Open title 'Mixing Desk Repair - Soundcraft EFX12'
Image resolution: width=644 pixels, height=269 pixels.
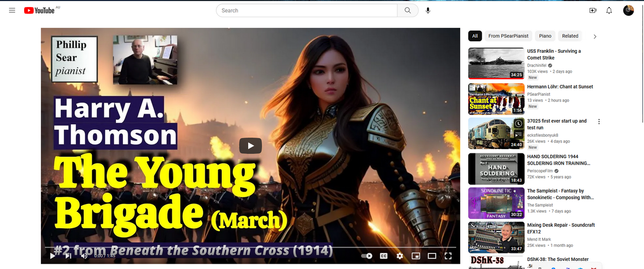(x=561, y=228)
